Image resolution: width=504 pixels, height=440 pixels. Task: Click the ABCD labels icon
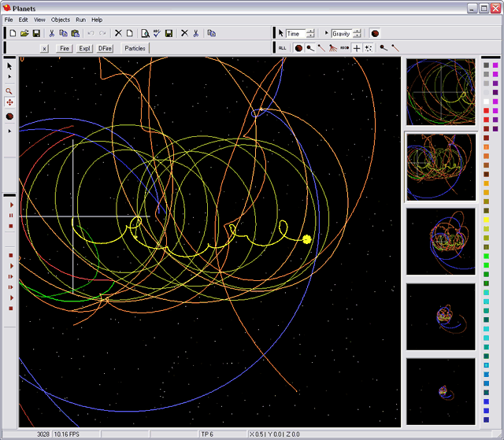[x=345, y=48]
